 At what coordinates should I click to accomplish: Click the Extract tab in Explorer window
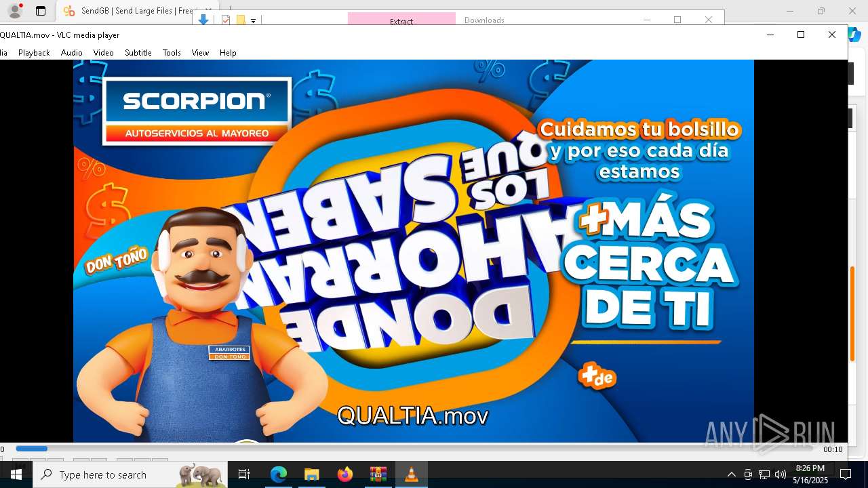pos(401,20)
